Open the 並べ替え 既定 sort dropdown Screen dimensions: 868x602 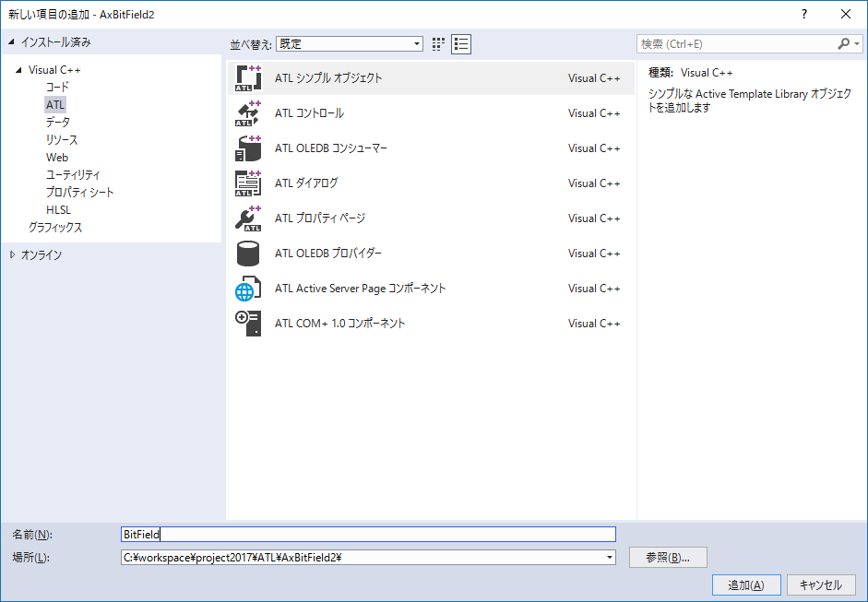[x=348, y=43]
